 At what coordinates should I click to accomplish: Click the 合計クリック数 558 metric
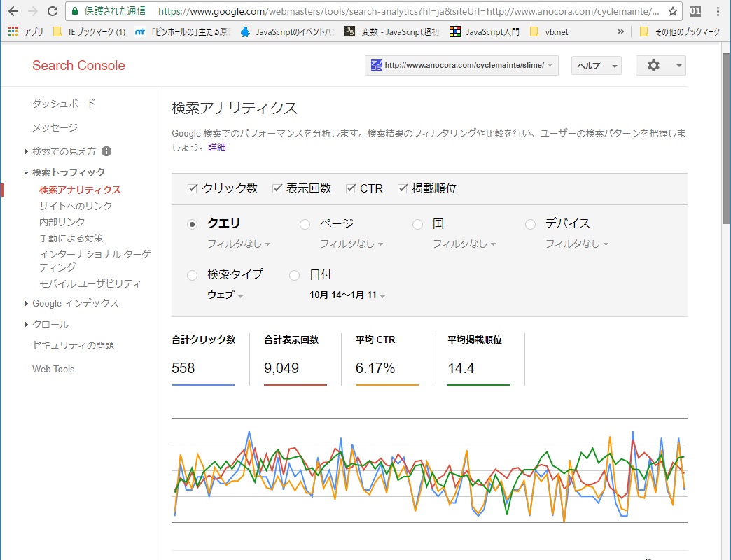(x=203, y=359)
